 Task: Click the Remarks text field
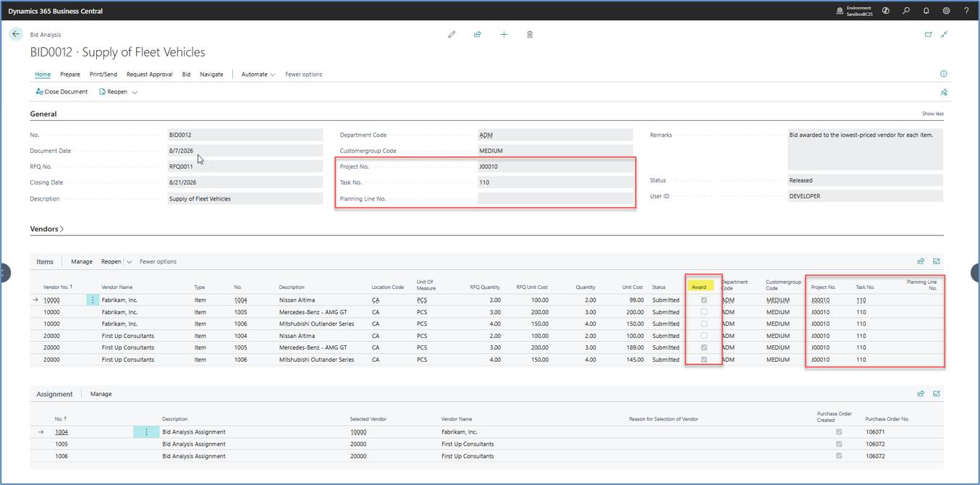[x=865, y=149]
